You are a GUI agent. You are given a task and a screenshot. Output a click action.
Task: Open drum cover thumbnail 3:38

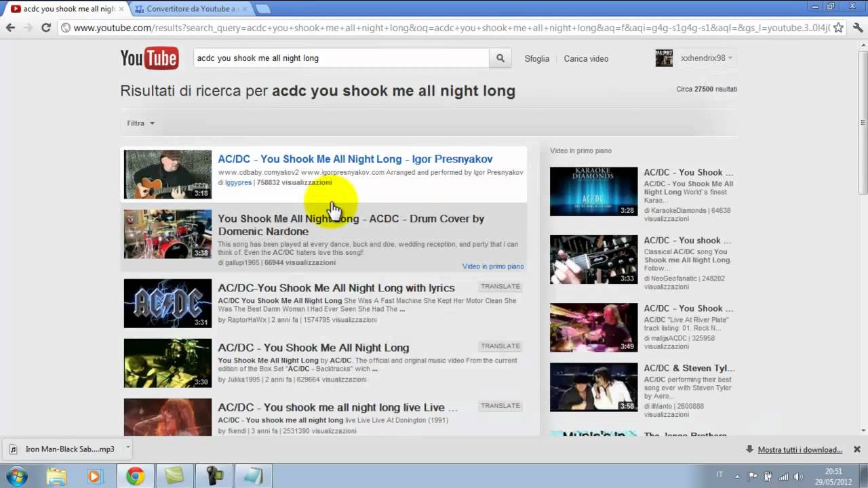(167, 234)
